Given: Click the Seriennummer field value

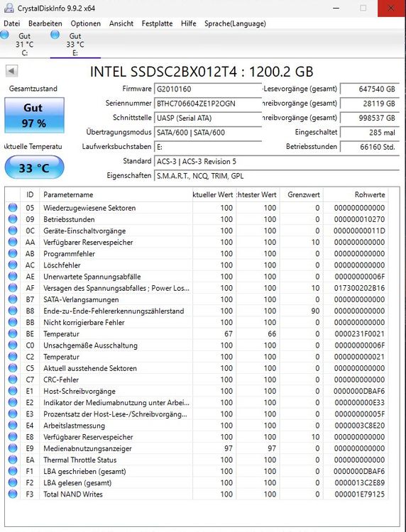Looking at the screenshot, I should click(x=208, y=103).
